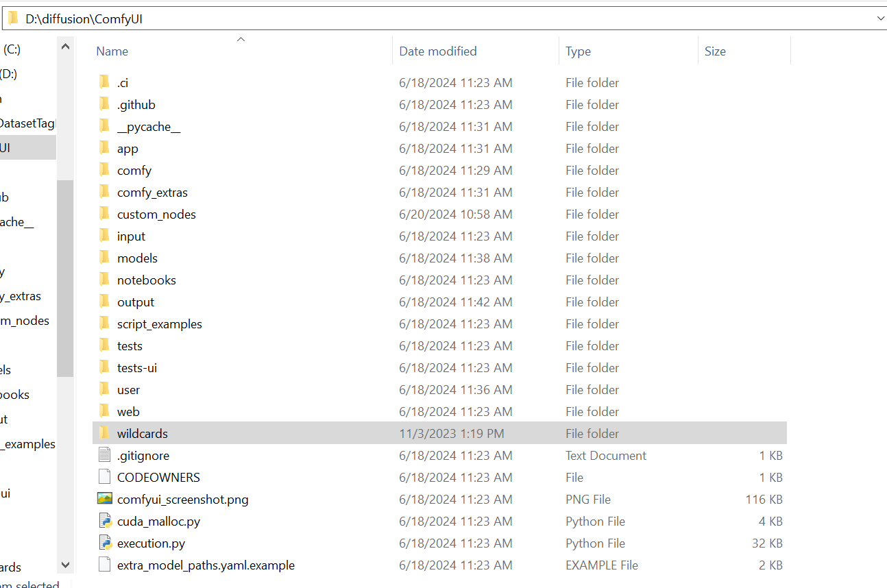The width and height of the screenshot is (887, 588).
Task: Click the navigation pane scroll down arrow
Action: pyautogui.click(x=65, y=565)
